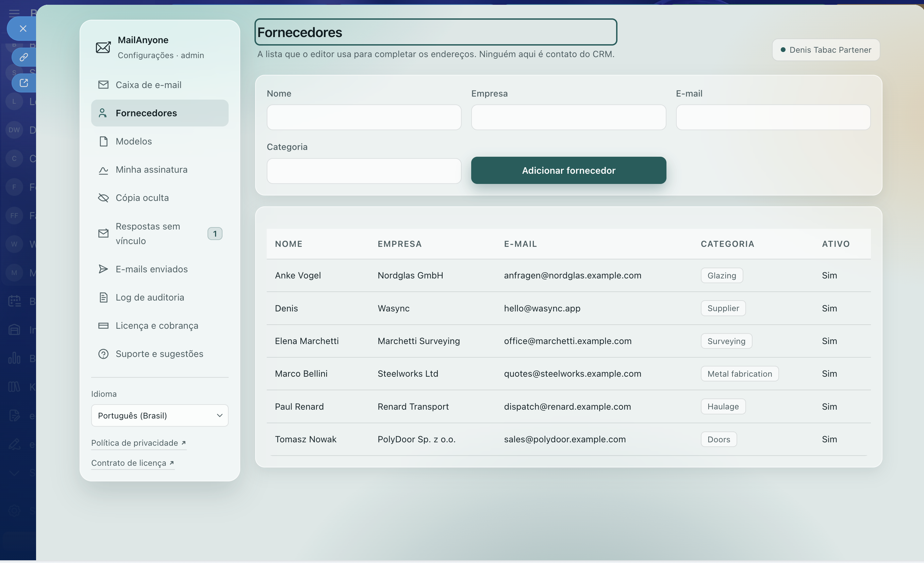Go to the Modelos section

[x=160, y=141]
